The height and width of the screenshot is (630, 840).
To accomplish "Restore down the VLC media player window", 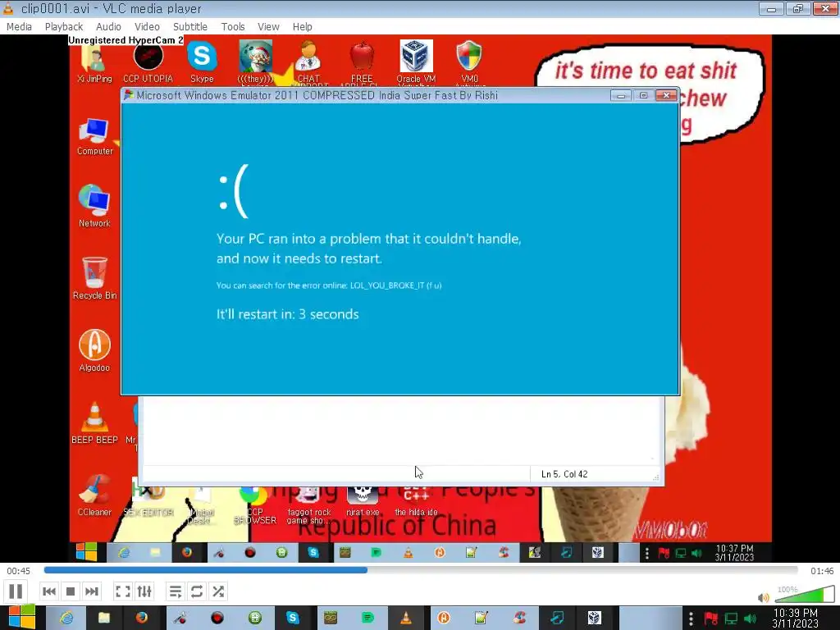I will [798, 8].
